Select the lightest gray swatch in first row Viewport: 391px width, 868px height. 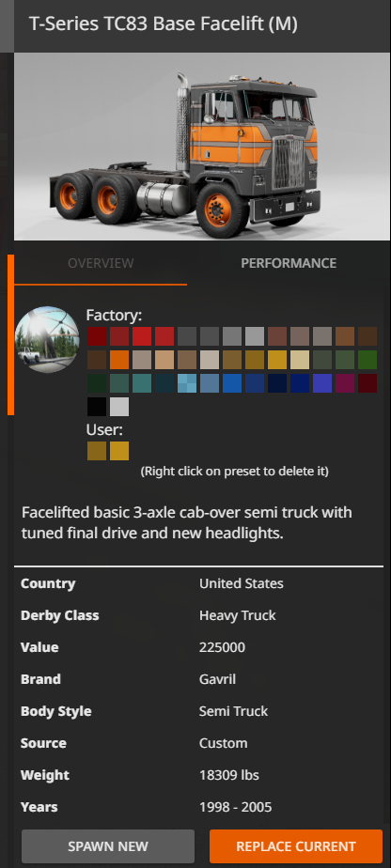click(255, 336)
